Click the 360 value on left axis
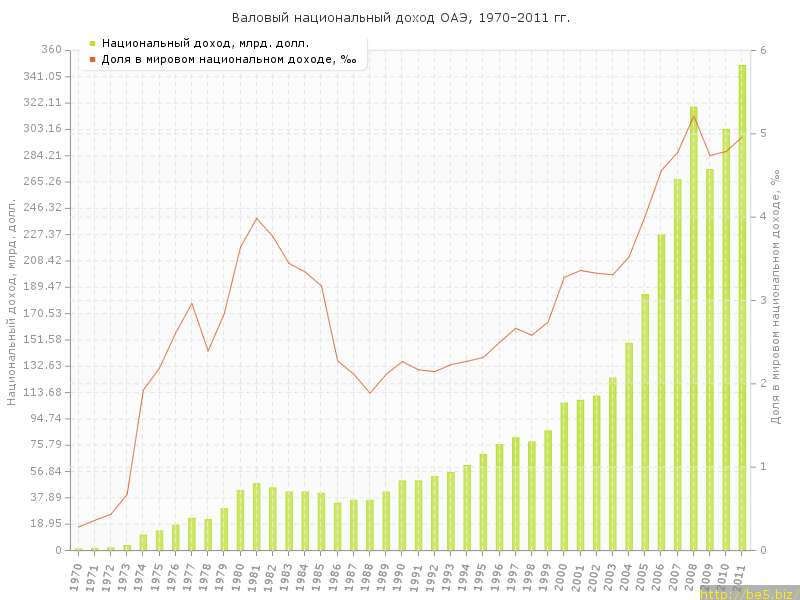800x600 pixels. point(51,50)
